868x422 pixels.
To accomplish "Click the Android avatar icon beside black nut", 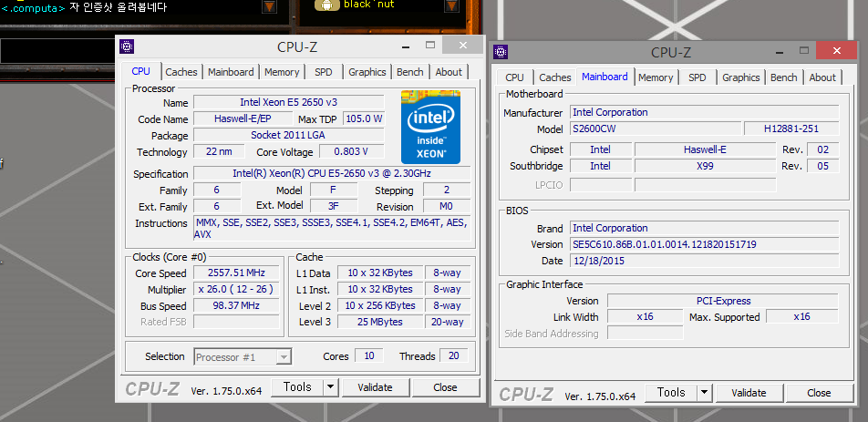I will 327,5.
